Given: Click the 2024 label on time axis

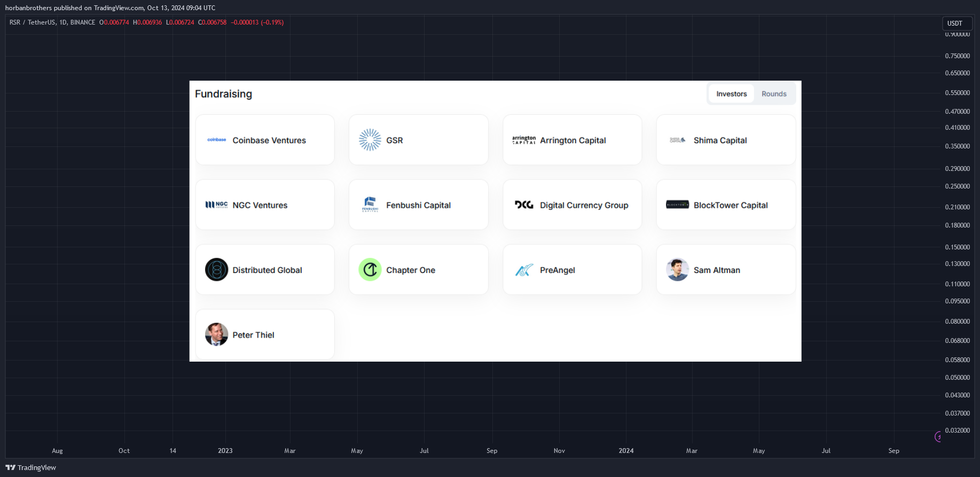Looking at the screenshot, I should pyautogui.click(x=626, y=450).
